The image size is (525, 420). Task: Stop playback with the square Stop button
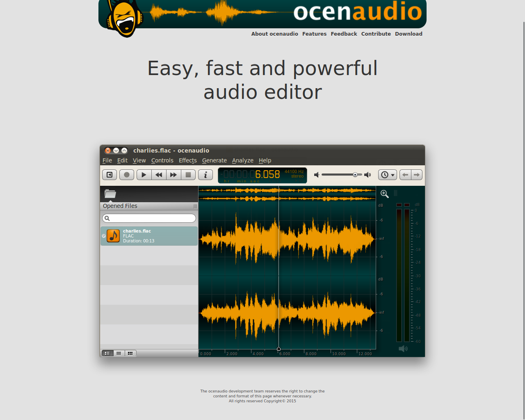pyautogui.click(x=188, y=175)
